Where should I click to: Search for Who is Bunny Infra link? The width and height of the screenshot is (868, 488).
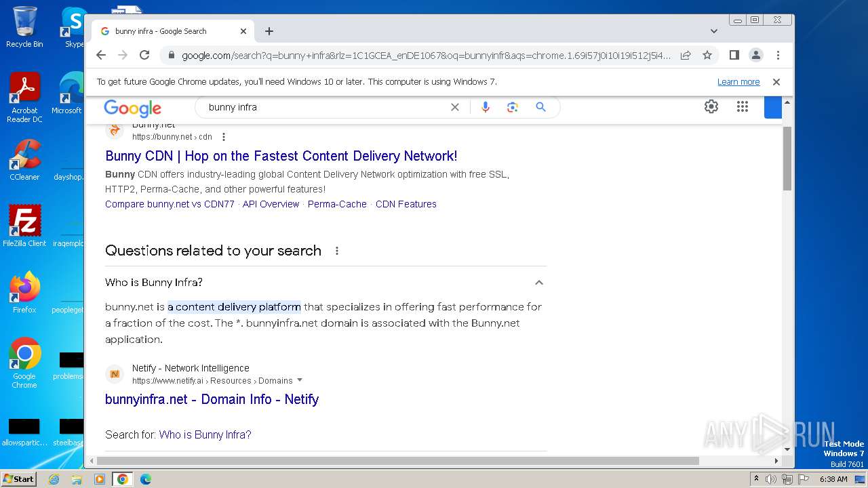pyautogui.click(x=205, y=434)
